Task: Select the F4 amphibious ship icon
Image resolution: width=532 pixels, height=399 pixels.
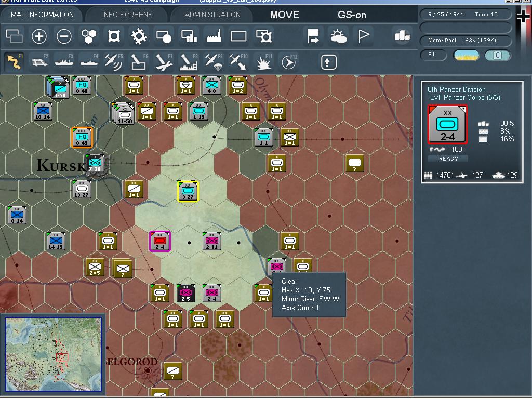Action: click(x=89, y=62)
